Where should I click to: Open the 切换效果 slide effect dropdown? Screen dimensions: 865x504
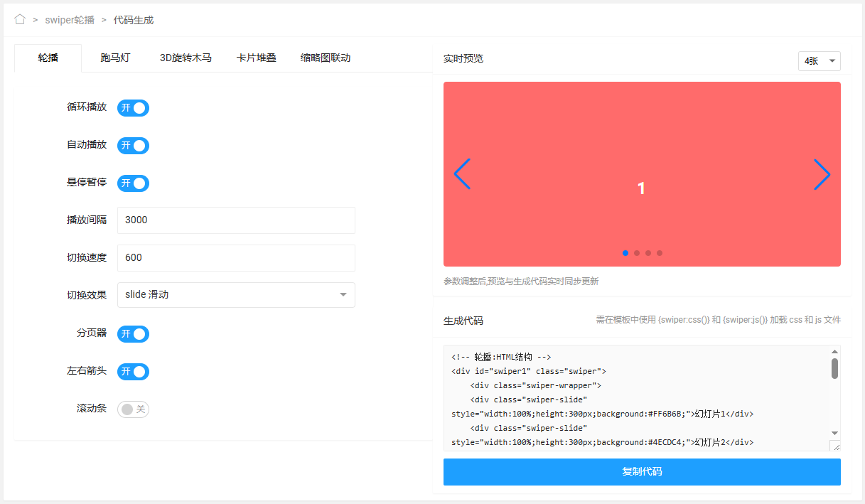(x=236, y=294)
